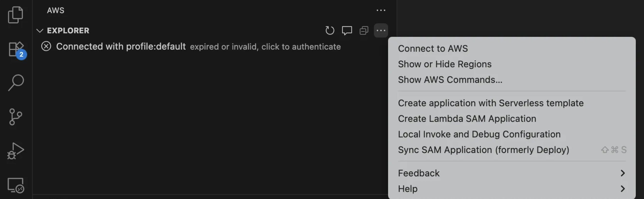This screenshot has height=199, width=644.
Task: Refresh the AWS Explorer
Action: [329, 30]
